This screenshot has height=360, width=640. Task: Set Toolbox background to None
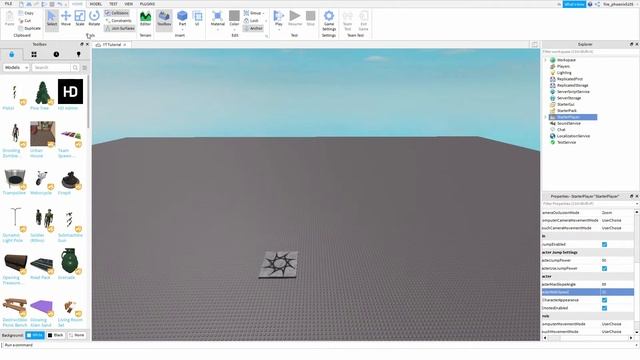point(76,335)
